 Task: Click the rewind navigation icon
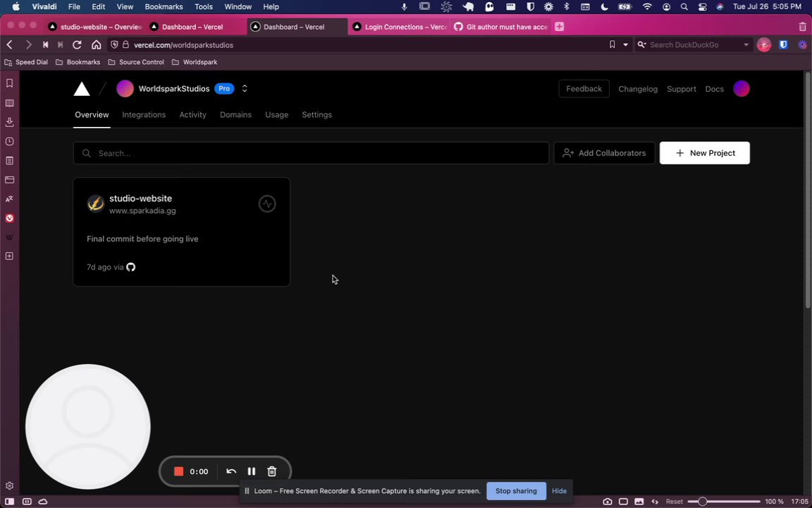click(x=46, y=45)
